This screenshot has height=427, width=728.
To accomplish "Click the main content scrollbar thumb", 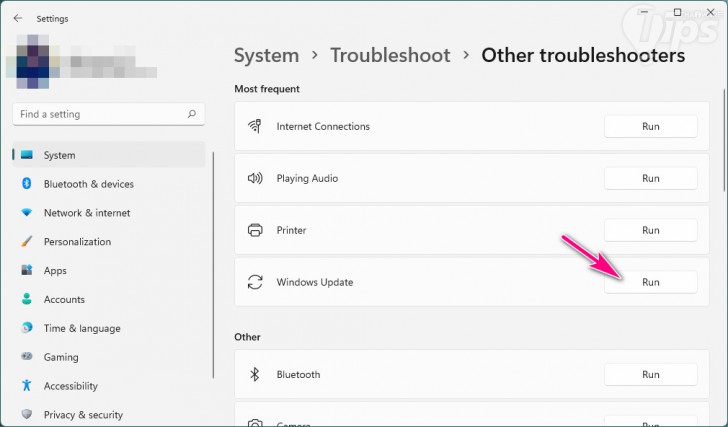I will pyautogui.click(x=725, y=139).
